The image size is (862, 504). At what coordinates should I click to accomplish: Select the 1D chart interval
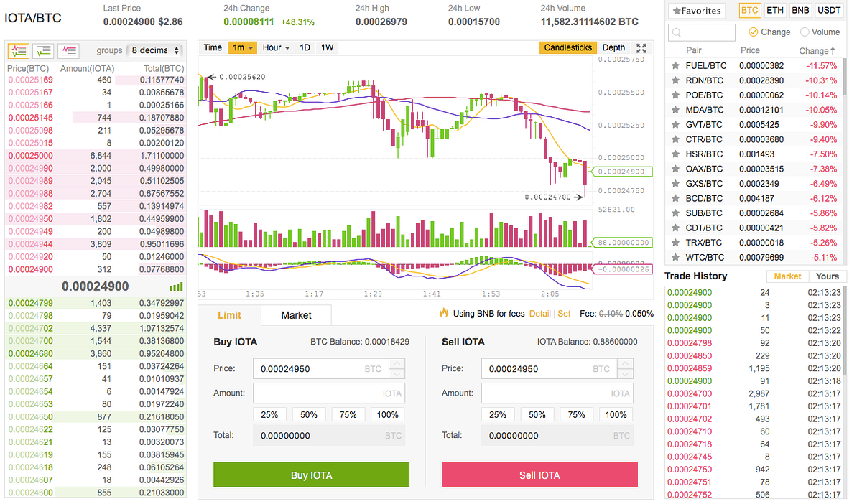(x=305, y=47)
